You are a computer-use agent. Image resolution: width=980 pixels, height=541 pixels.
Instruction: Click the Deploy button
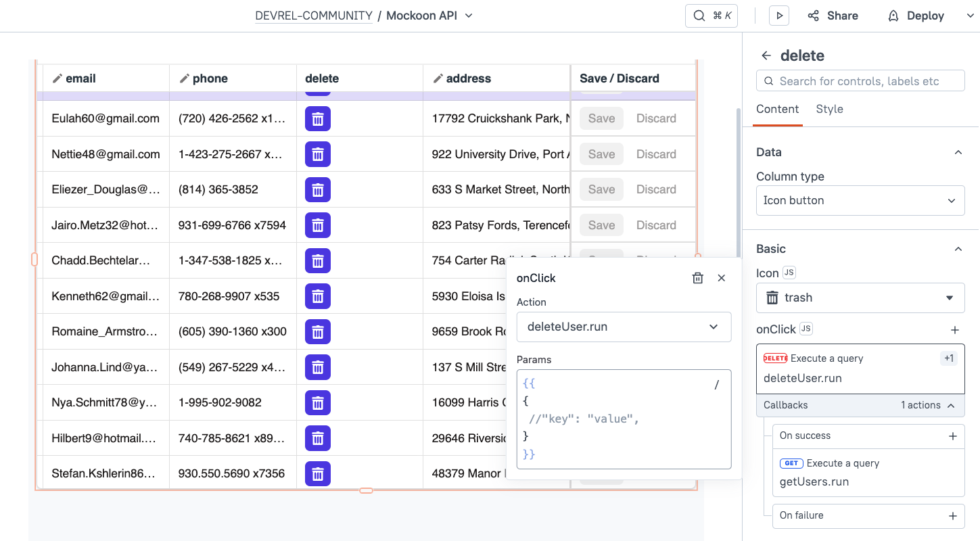[916, 16]
